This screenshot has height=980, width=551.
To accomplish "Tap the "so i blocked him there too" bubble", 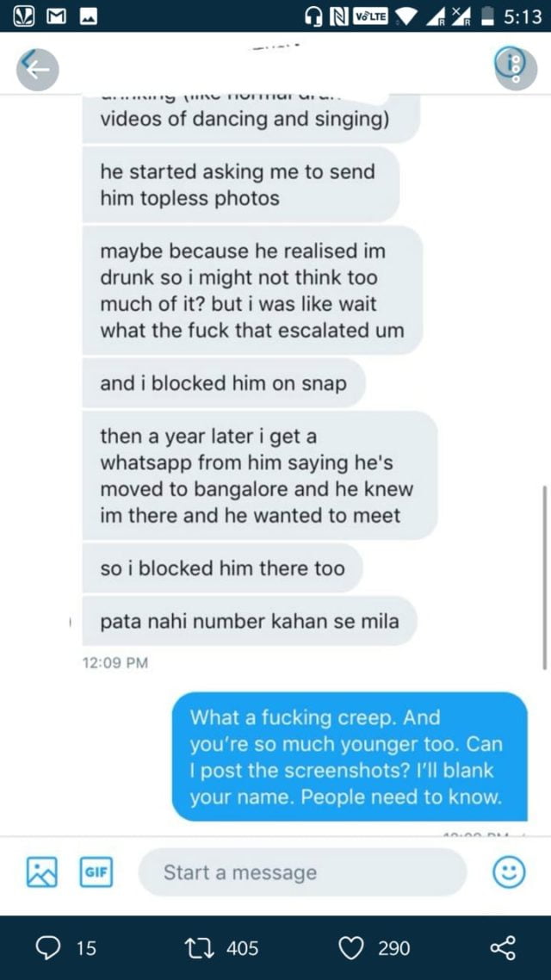I will coord(222,568).
